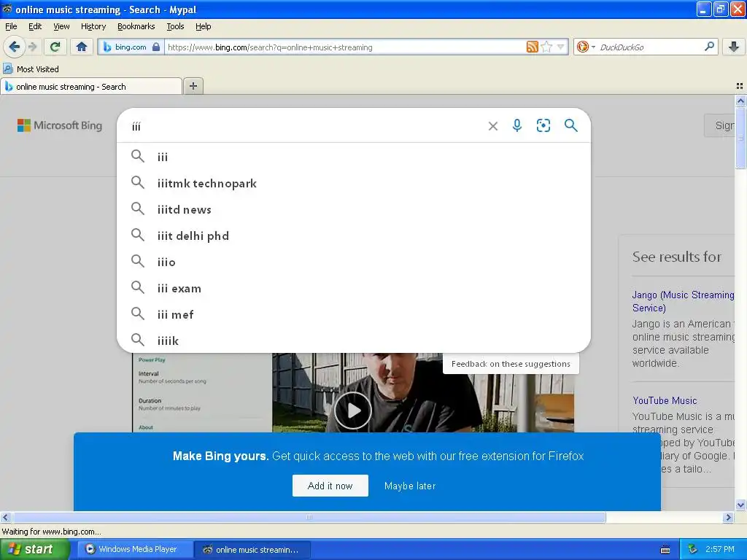Switch to Windows Media Player taskbar item
Image resolution: width=747 pixels, height=560 pixels.
point(135,550)
